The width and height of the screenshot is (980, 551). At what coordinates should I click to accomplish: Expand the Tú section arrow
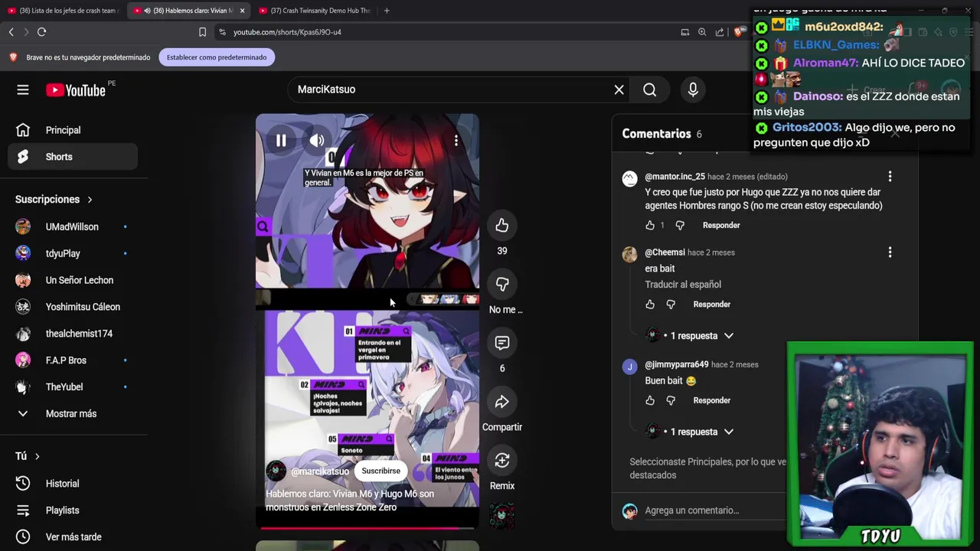37,456
